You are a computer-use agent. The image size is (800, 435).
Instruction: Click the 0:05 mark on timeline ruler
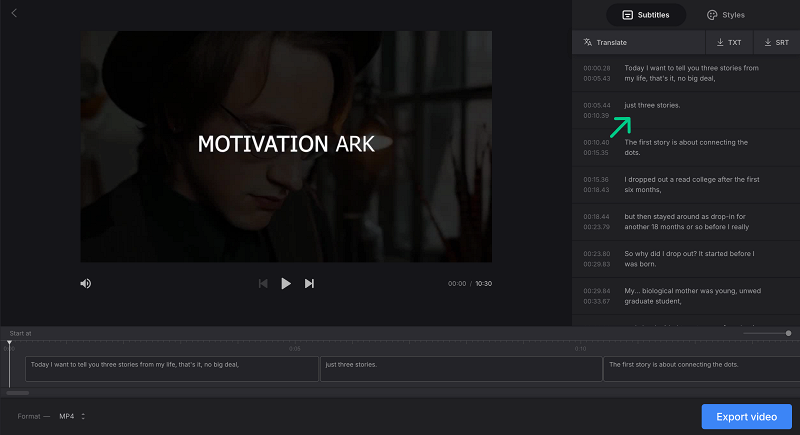point(294,349)
